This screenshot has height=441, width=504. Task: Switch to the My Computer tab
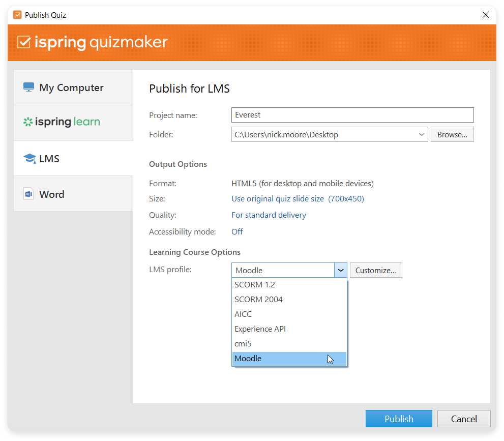(x=73, y=87)
